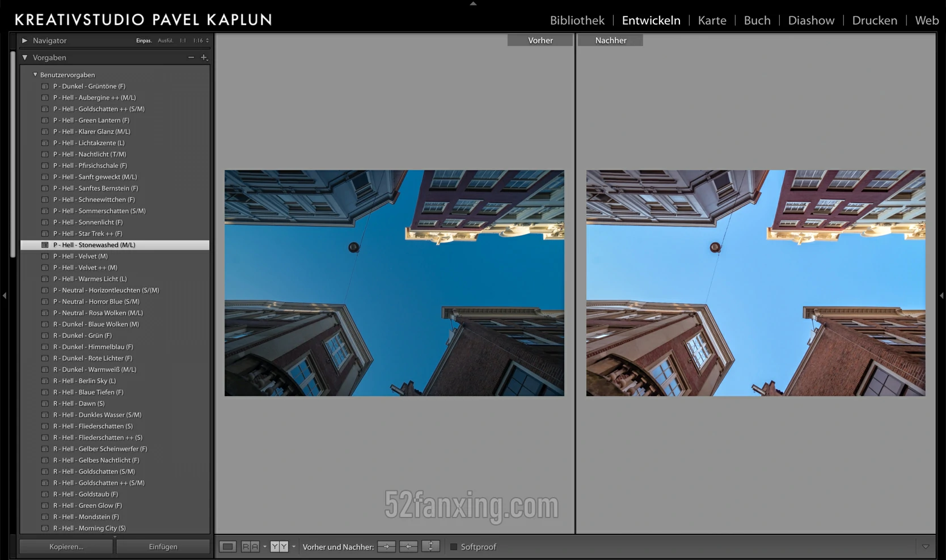This screenshot has height=560, width=946.
Task: Set Navigator zoom to Einpas.
Action: (x=144, y=41)
